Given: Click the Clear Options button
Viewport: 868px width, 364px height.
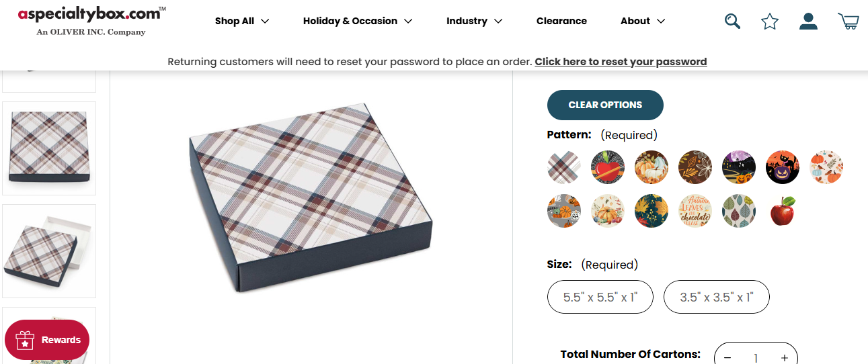Looking at the screenshot, I should [x=605, y=105].
